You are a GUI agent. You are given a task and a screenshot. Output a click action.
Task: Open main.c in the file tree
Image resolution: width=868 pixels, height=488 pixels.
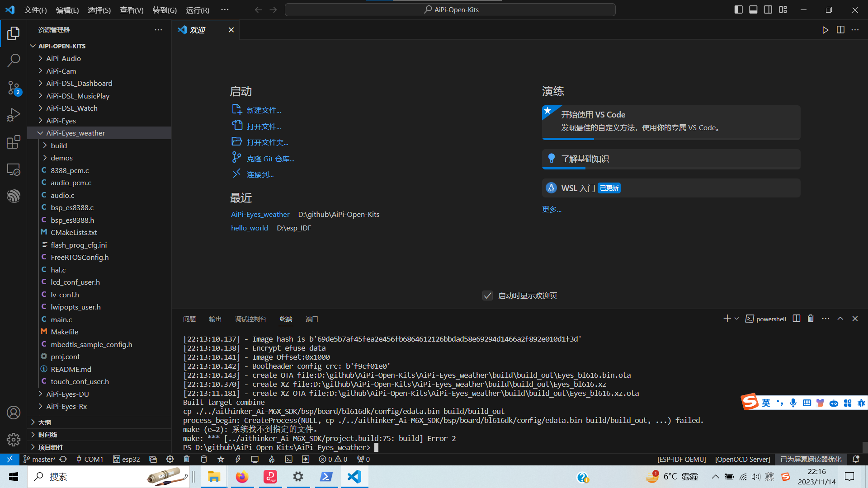(x=61, y=319)
